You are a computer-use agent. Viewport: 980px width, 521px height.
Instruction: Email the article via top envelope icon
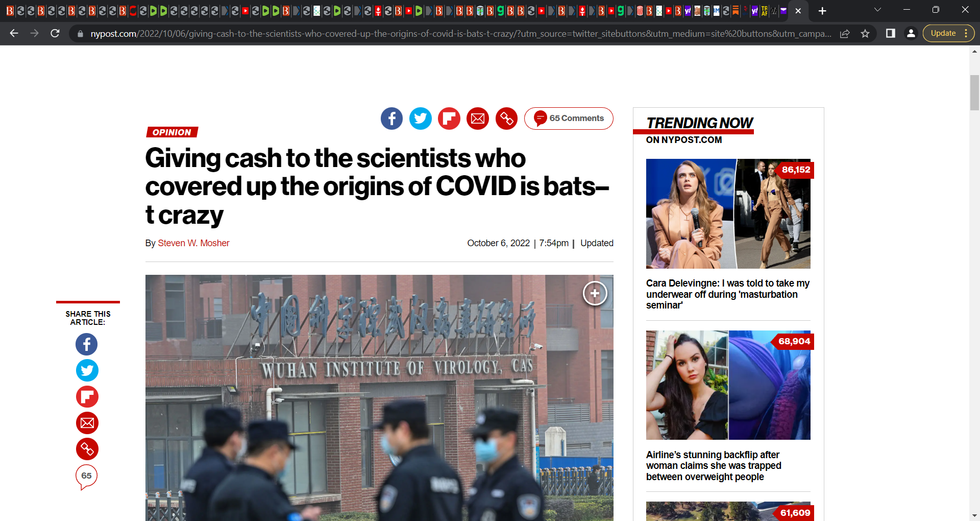tap(478, 119)
